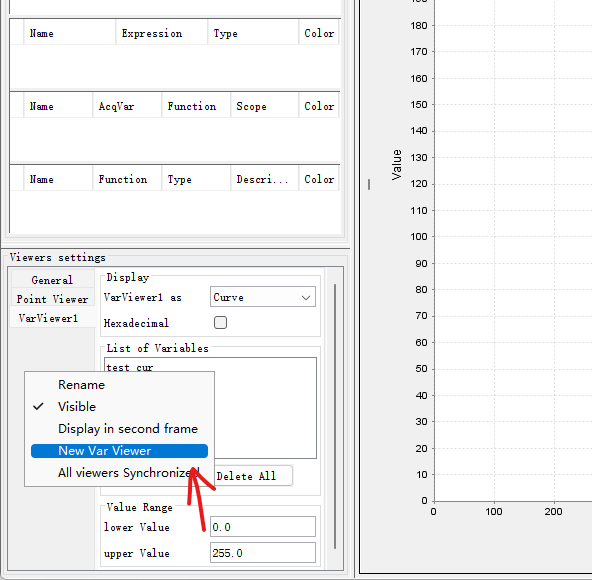Viewport: 592px width, 580px height.
Task: Select Rename in the context menu
Action: [x=119, y=385]
